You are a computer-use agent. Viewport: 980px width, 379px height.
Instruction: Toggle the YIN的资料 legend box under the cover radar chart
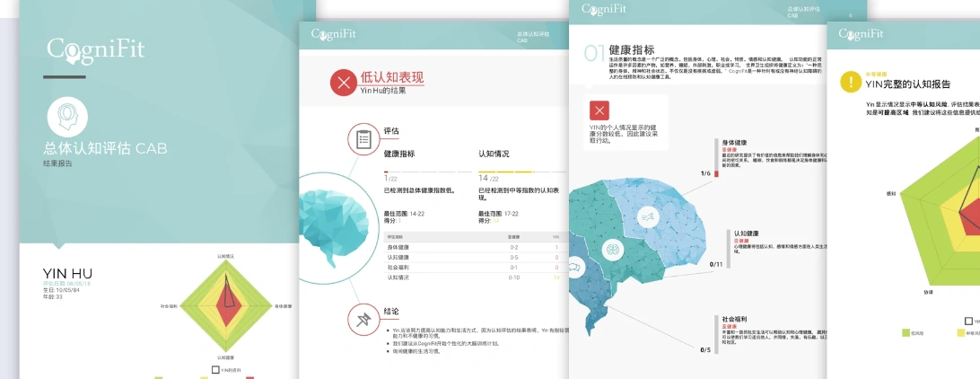pyautogui.click(x=215, y=370)
